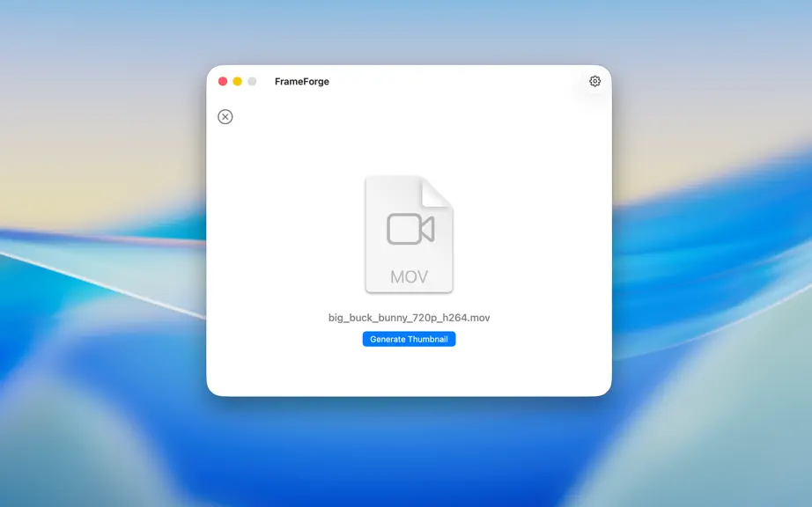Viewport: 812px width, 507px height.
Task: Click the FrameForge window title
Action: coord(302,81)
